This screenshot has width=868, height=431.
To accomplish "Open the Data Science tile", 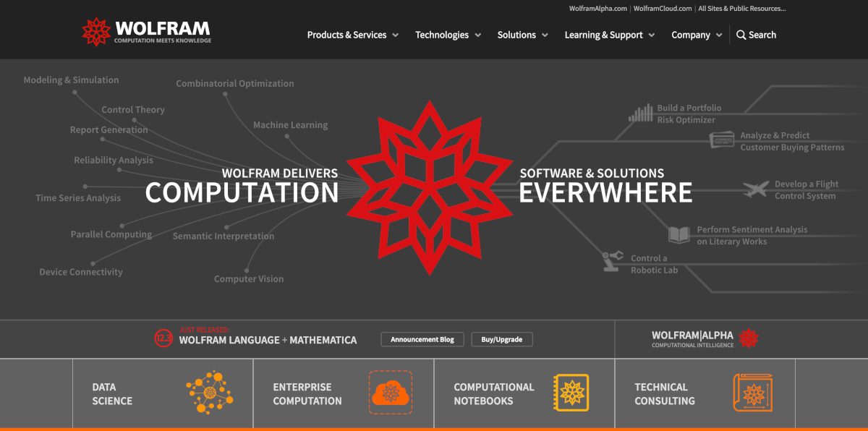I will 163,393.
